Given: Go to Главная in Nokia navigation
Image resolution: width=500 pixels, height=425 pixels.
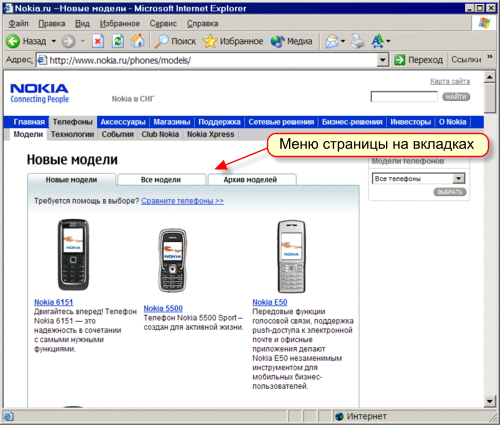Looking at the screenshot, I should click(29, 122).
